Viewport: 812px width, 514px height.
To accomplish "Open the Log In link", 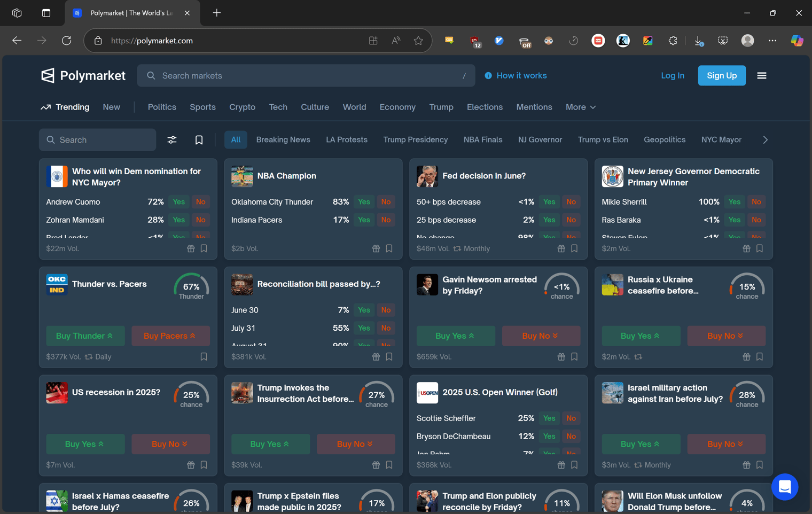I will point(672,75).
